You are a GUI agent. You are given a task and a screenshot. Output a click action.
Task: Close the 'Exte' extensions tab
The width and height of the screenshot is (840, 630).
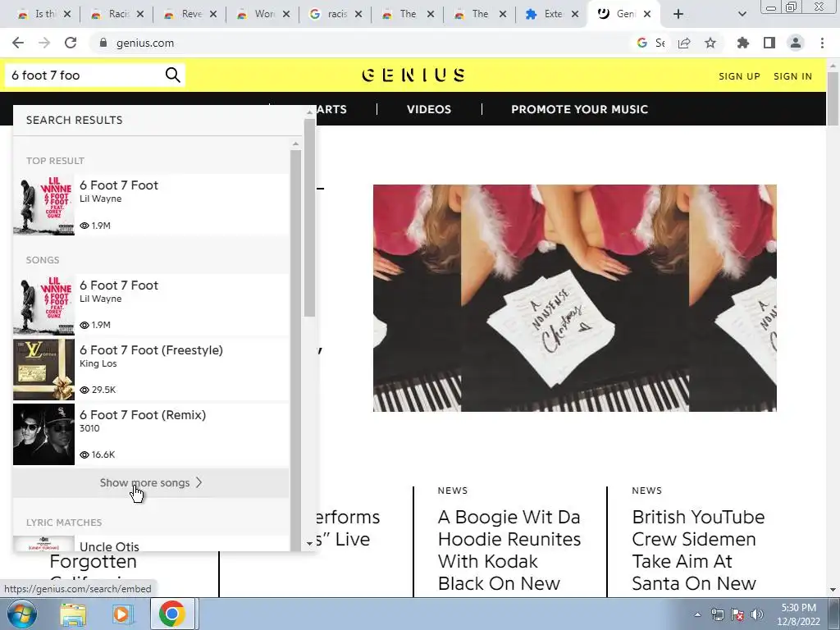pos(575,14)
